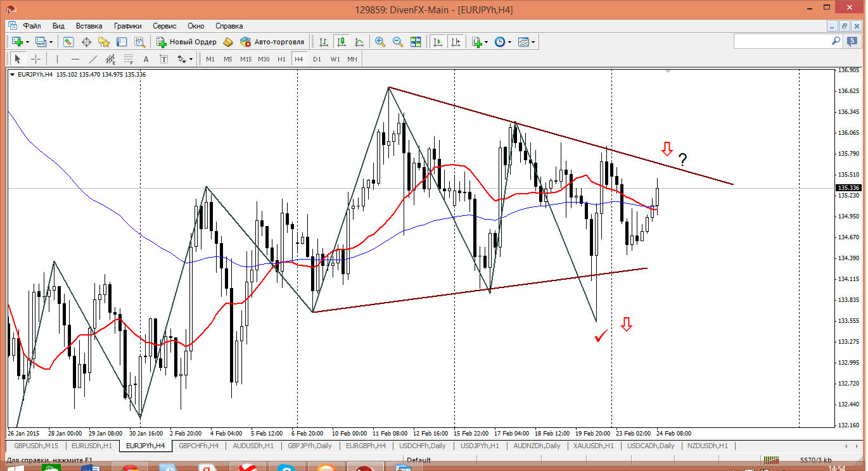Viewport: 868px width, 471px height.
Task: Tile chart windows with the grid icon
Action: [x=416, y=42]
